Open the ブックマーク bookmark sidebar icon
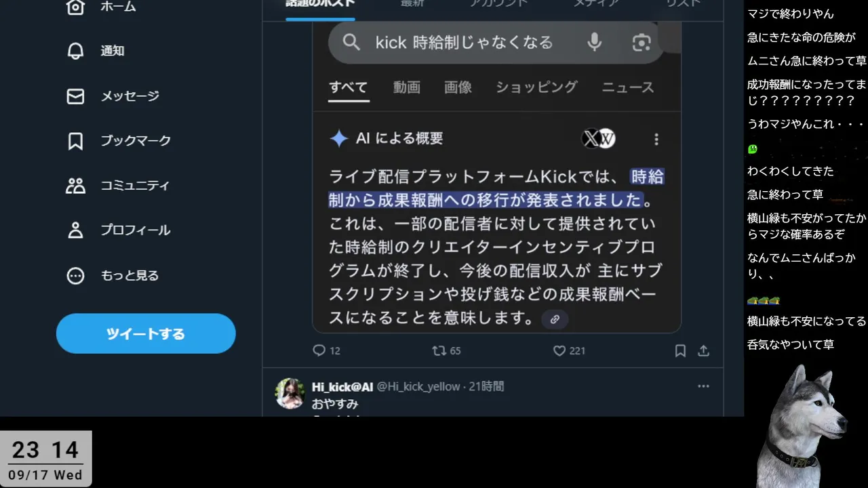Viewport: 868px width, 488px height. point(75,141)
